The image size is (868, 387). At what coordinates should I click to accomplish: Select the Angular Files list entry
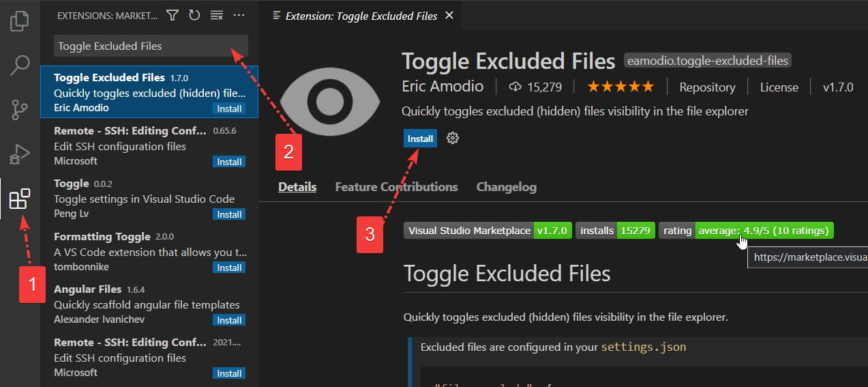click(x=149, y=304)
